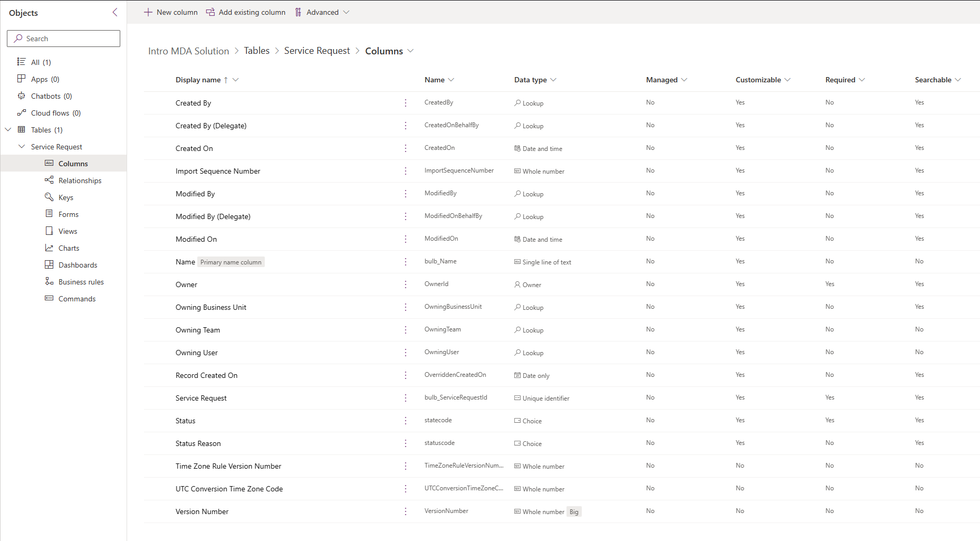Viewport: 980px width, 541px height.
Task: Click the Commands icon in the tree
Action: click(49, 298)
